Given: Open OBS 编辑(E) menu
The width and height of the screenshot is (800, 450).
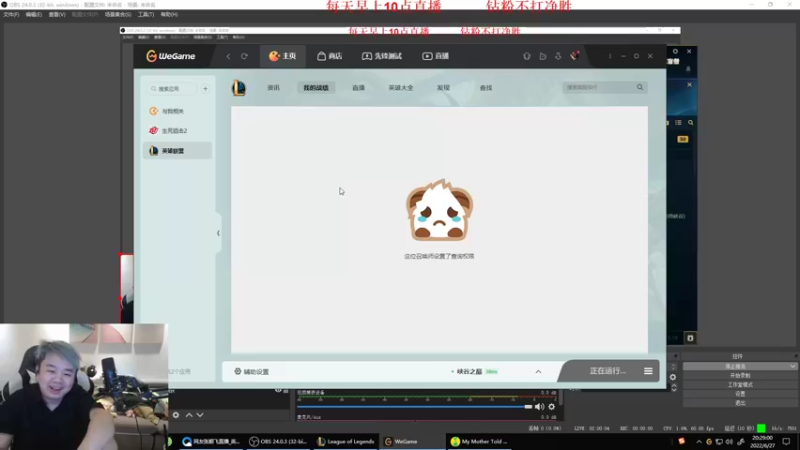Looking at the screenshot, I should (34, 14).
